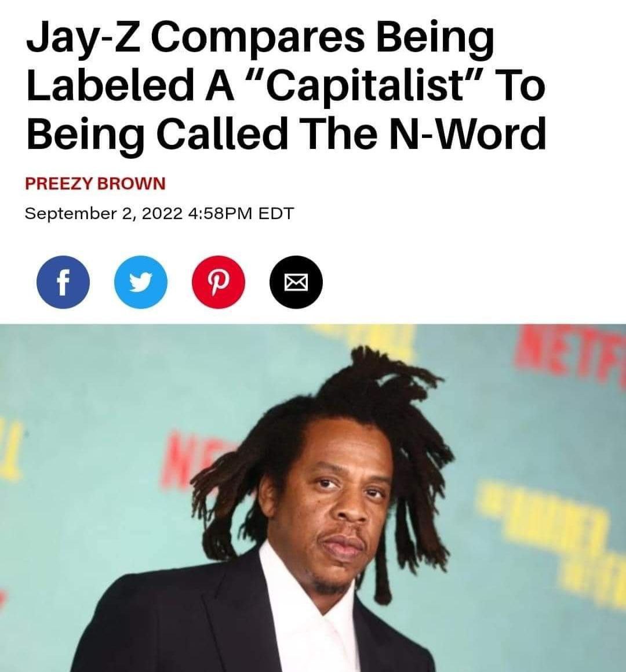The width and height of the screenshot is (626, 672).
Task: Email the article with envelope icon
Action: tap(296, 282)
